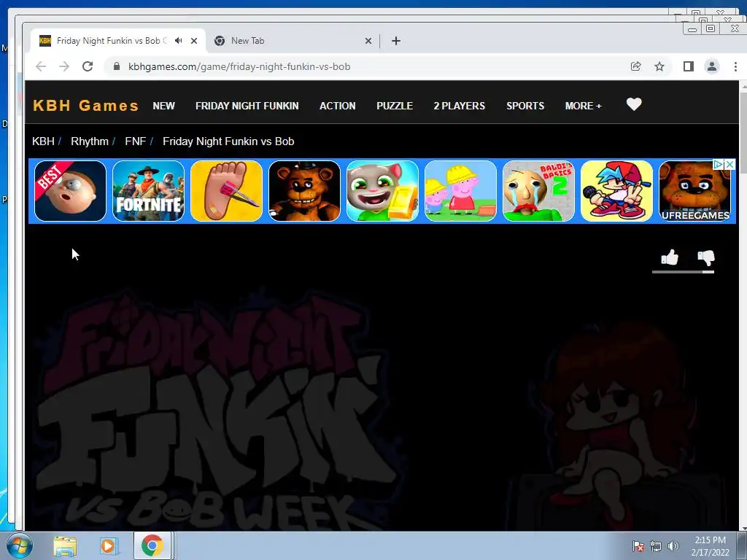Expand the MORE + menu

coord(583,106)
